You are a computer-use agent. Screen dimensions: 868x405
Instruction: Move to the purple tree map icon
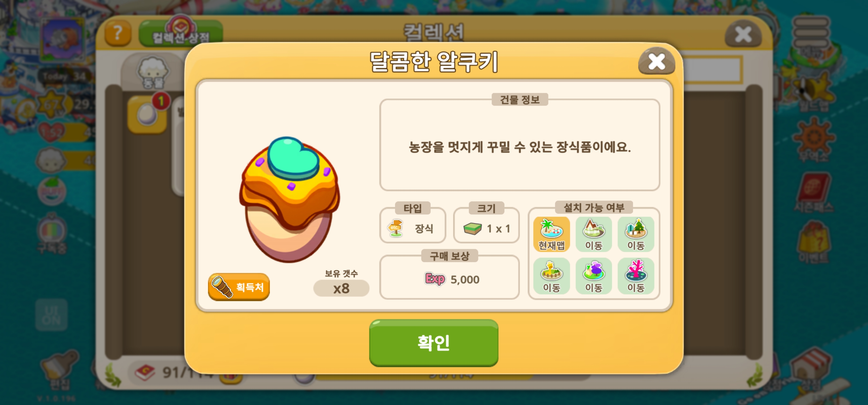[x=593, y=276]
